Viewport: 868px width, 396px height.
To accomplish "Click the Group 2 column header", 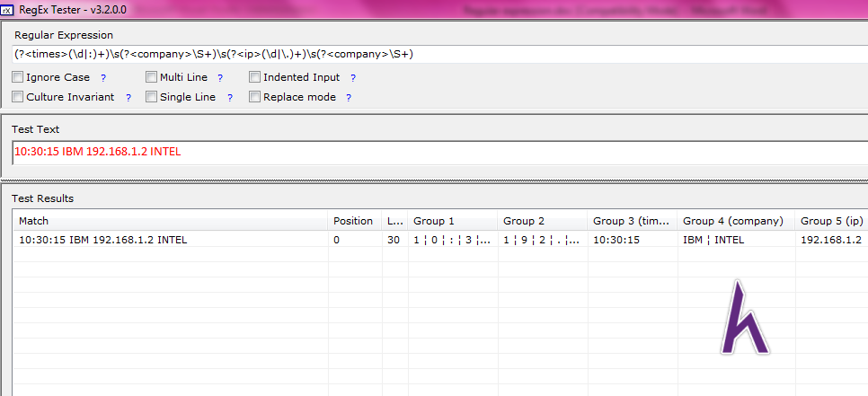I will click(x=543, y=221).
